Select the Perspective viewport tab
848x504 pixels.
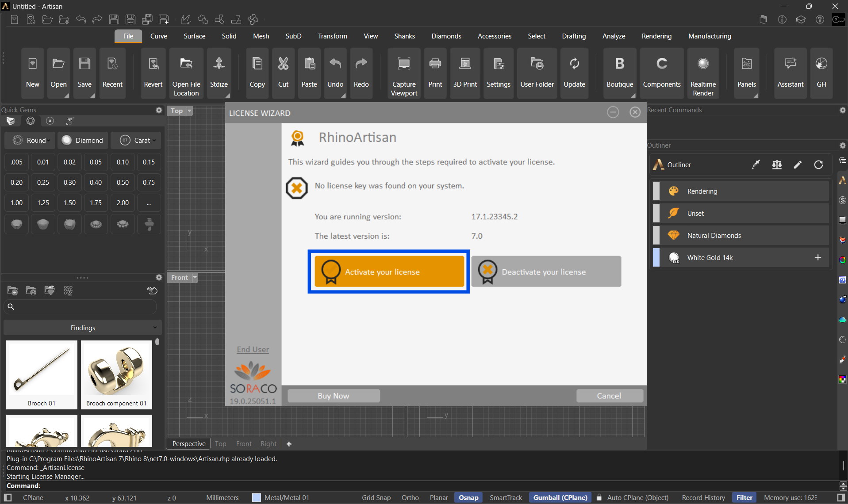pos(189,443)
